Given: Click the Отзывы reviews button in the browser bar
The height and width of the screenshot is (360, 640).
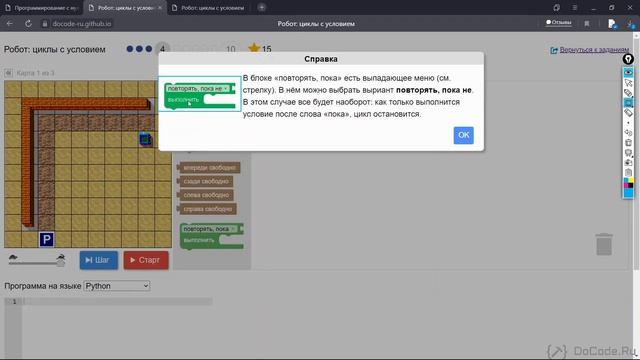Looking at the screenshot, I should 559,22.
